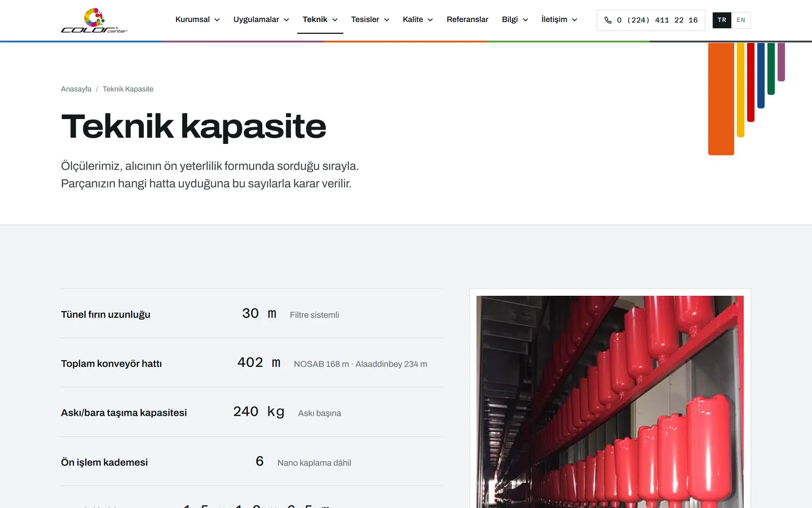Click the 'Ön işlem kademesi' row label
This screenshot has height=508, width=812.
pyautogui.click(x=104, y=462)
